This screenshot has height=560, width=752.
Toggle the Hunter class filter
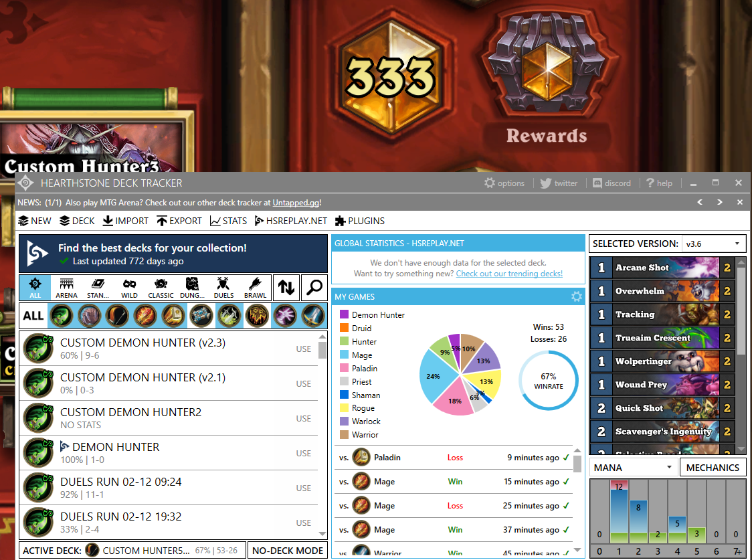click(x=117, y=316)
